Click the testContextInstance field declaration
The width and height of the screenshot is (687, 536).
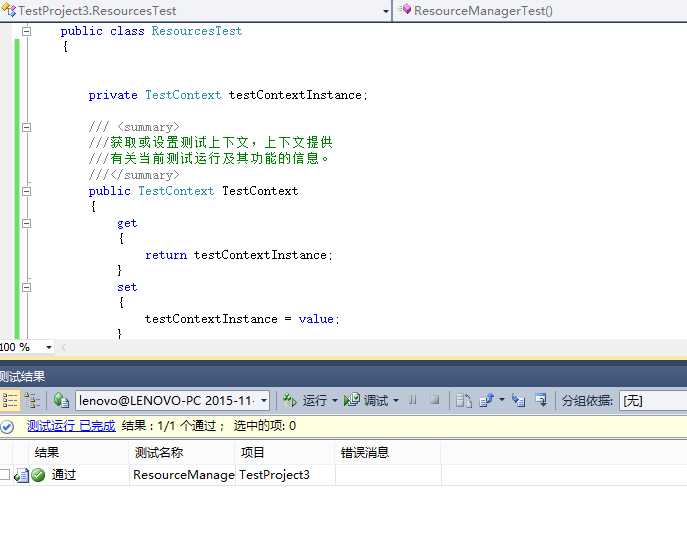[228, 95]
